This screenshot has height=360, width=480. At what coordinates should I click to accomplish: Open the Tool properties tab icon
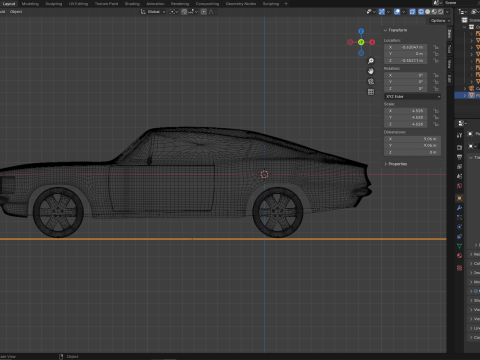pyautogui.click(x=459, y=135)
